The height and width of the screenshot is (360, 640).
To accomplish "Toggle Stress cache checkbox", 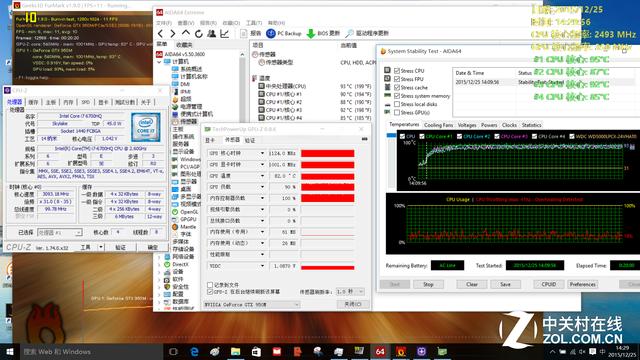I will point(397,87).
